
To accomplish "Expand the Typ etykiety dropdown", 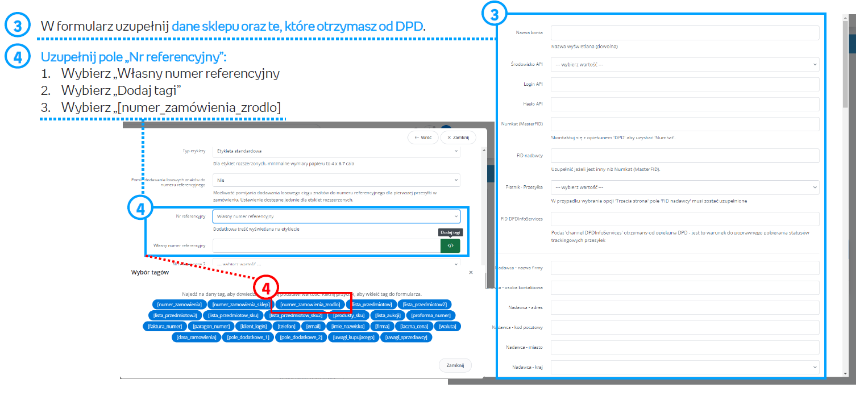I will pyautogui.click(x=336, y=152).
